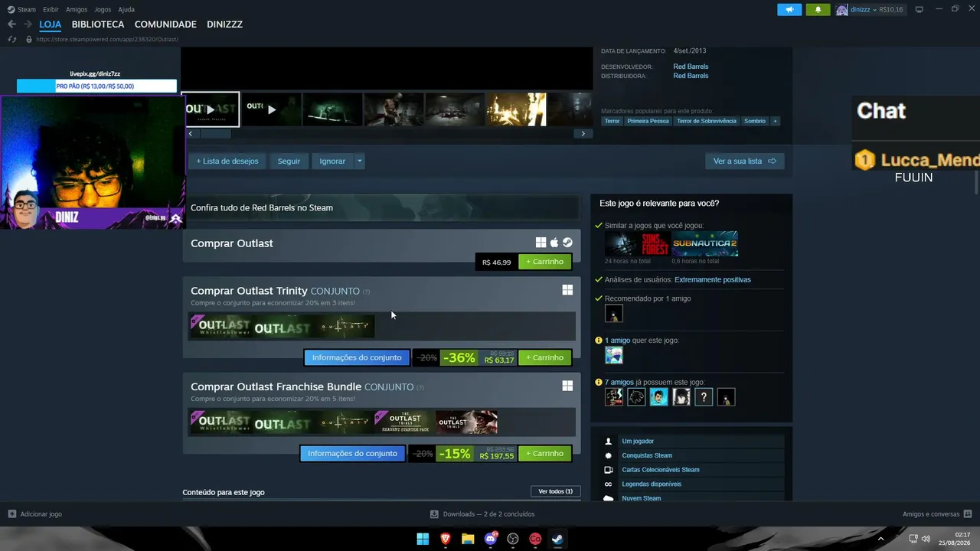Image resolution: width=980 pixels, height=551 pixels.
Task: Open the DINIZZZ profile tab
Action: pos(224,24)
